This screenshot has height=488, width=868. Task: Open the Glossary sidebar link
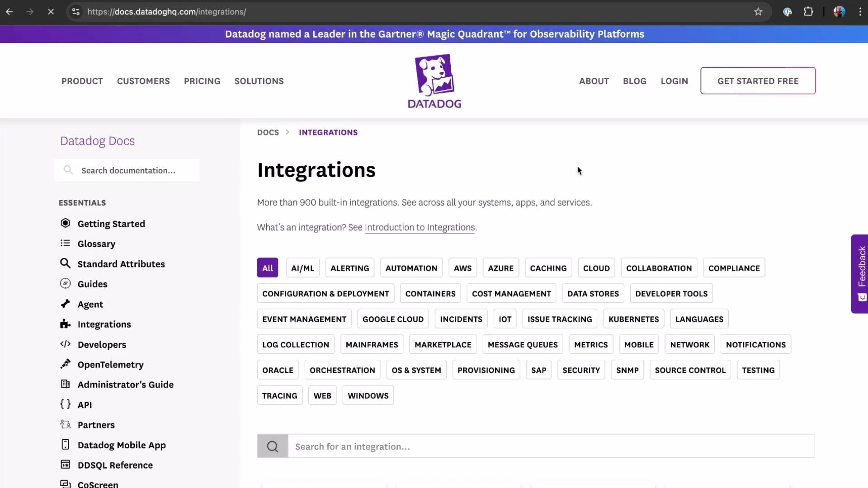click(x=96, y=244)
